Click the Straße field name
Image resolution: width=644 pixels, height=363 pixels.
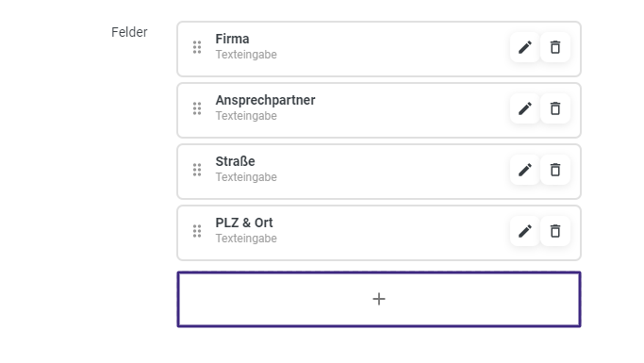coord(236,161)
